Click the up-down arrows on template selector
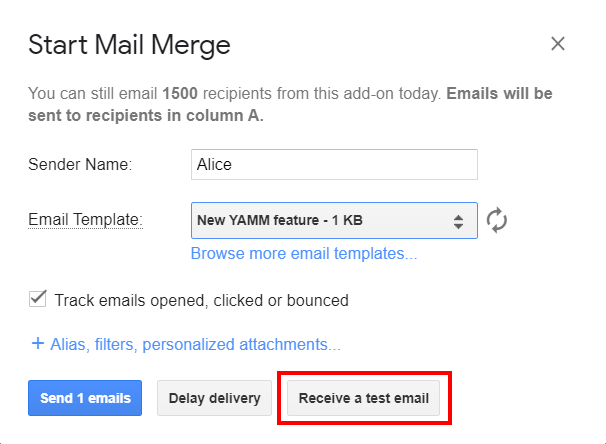The image size is (606, 444). (x=458, y=222)
